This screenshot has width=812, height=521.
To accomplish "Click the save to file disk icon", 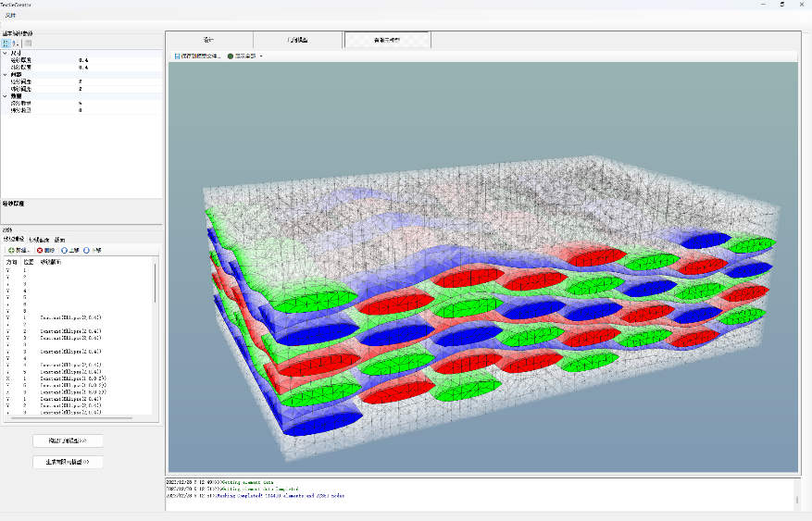I will tap(178, 56).
